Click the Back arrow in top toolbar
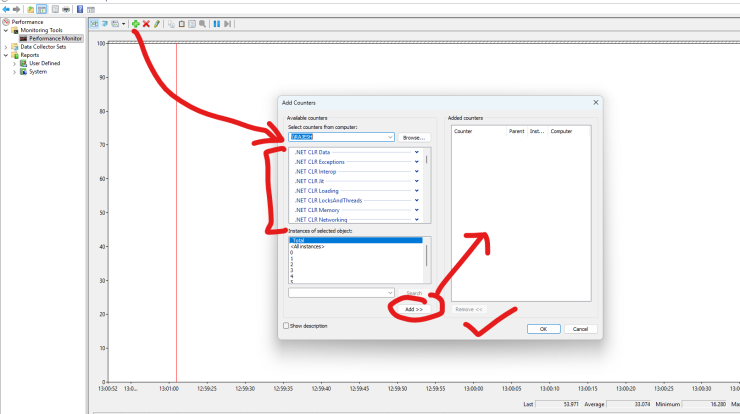 (6, 8)
